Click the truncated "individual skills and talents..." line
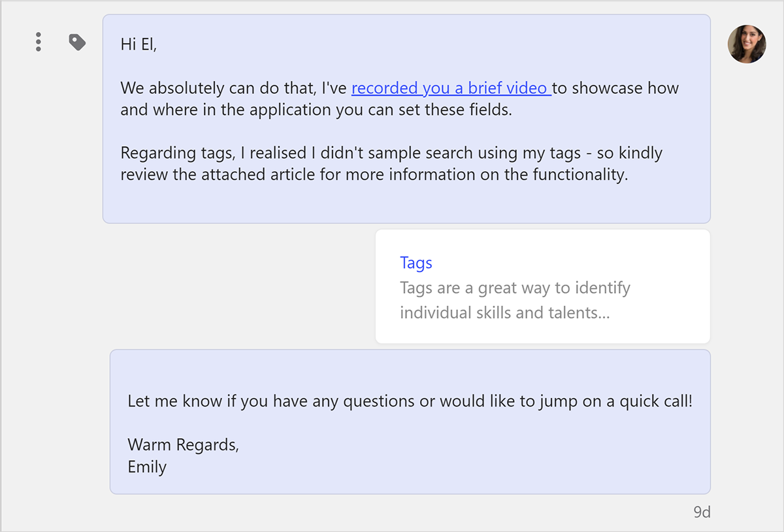784x532 pixels. point(504,313)
